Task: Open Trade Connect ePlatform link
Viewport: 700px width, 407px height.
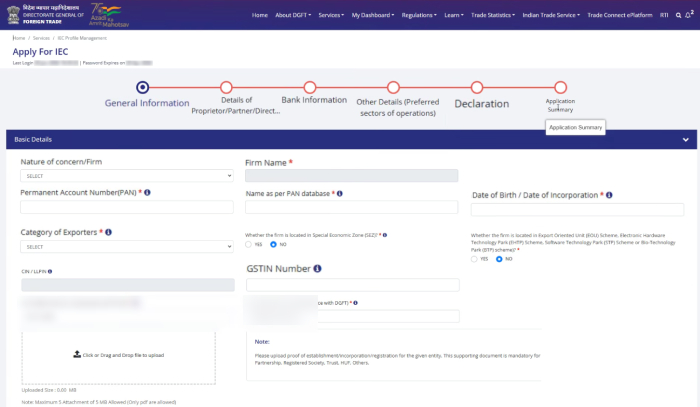Action: [x=620, y=15]
